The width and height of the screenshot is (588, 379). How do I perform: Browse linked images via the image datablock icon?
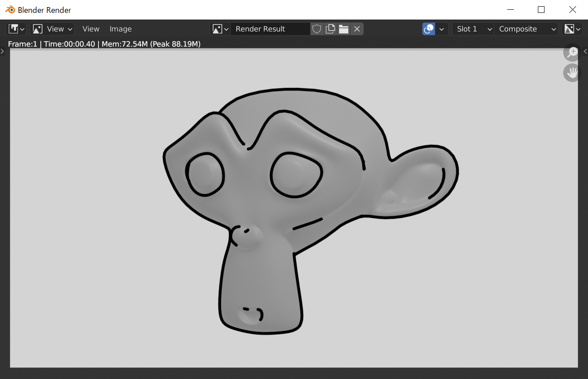pyautogui.click(x=217, y=28)
